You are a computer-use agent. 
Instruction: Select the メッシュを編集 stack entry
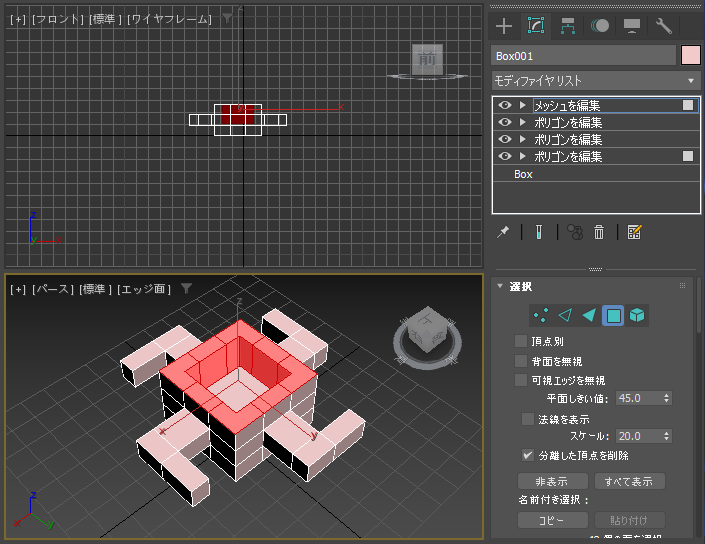tap(567, 106)
